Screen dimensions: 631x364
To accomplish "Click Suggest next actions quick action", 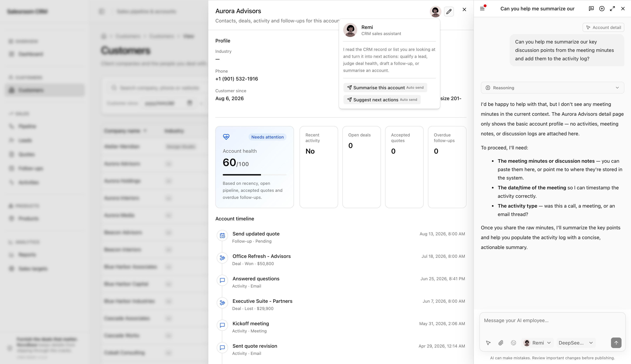I will pyautogui.click(x=382, y=100).
